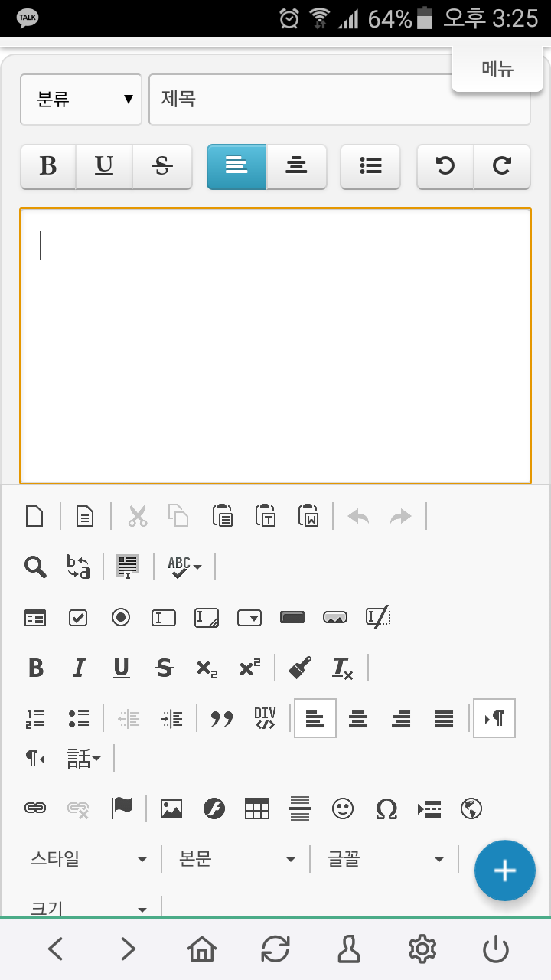Click the Anchor flag icon
This screenshot has width=551, height=980.
(122, 808)
